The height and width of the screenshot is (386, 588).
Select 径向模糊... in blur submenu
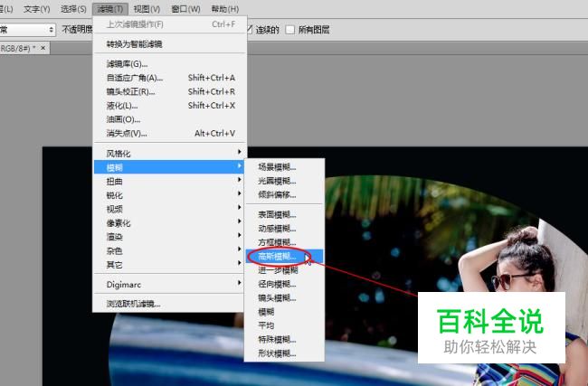pyautogui.click(x=284, y=284)
